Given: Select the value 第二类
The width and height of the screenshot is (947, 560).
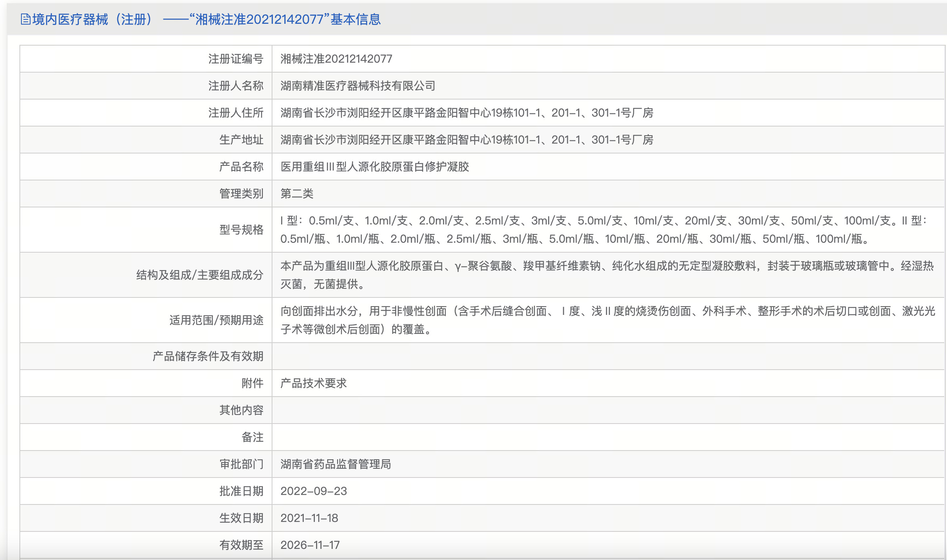Looking at the screenshot, I should click(297, 194).
